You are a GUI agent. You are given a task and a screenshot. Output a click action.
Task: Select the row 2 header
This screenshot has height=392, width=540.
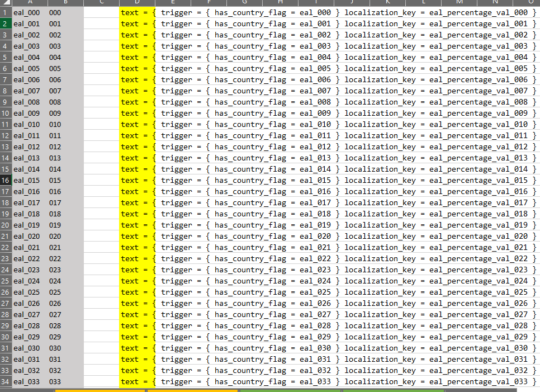[6, 24]
